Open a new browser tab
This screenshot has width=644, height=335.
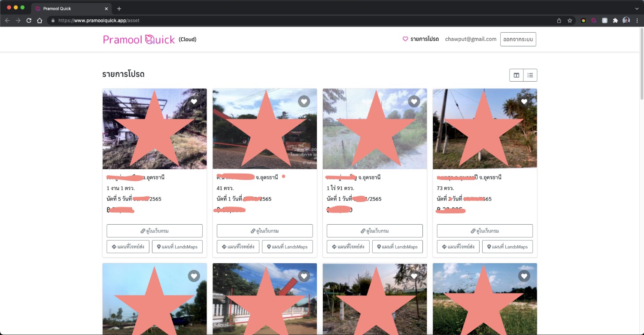point(119,9)
